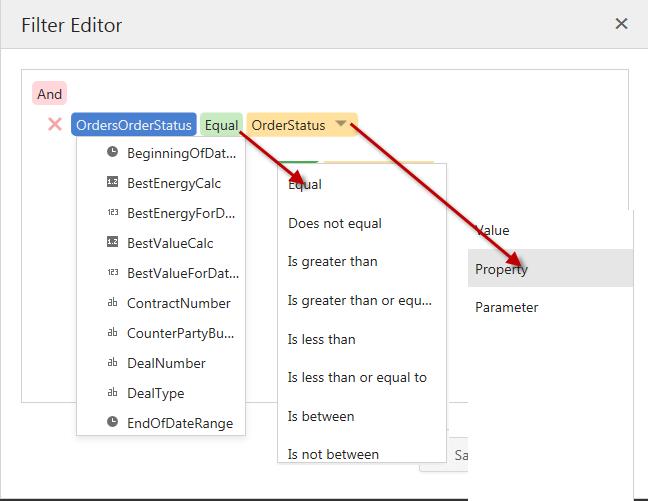648x501 pixels.
Task: Pick DealType from the field list
Action: [x=155, y=393]
